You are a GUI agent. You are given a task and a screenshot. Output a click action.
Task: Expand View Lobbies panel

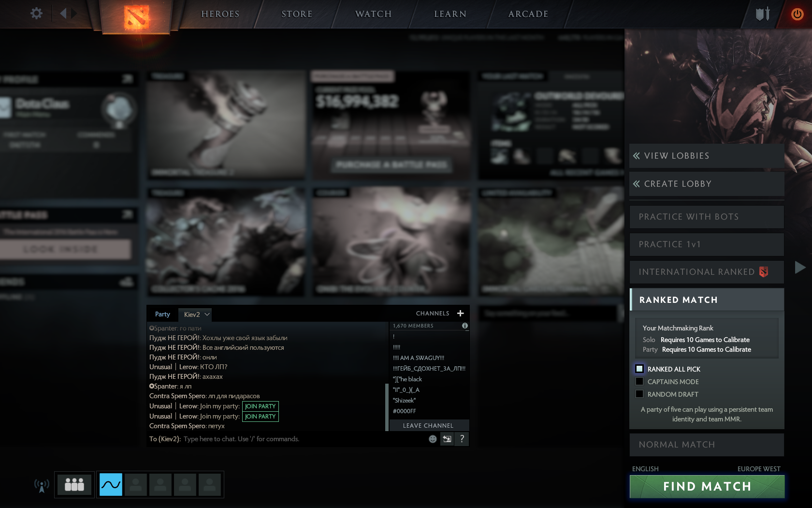pyautogui.click(x=707, y=156)
